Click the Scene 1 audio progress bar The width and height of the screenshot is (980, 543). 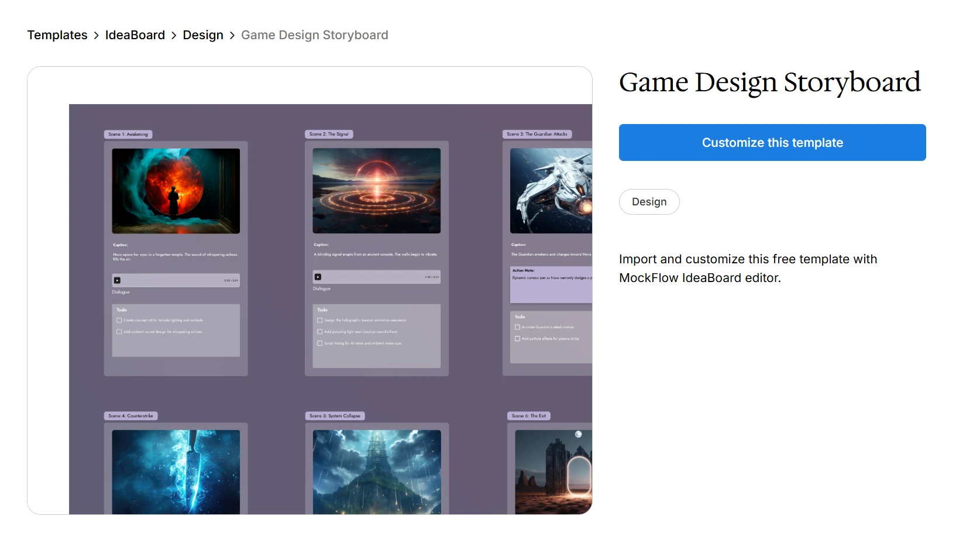(x=176, y=280)
